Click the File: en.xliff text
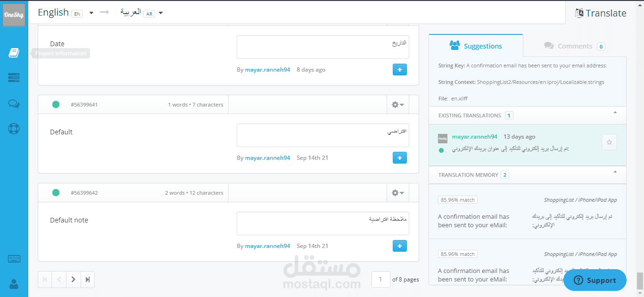 pyautogui.click(x=453, y=99)
